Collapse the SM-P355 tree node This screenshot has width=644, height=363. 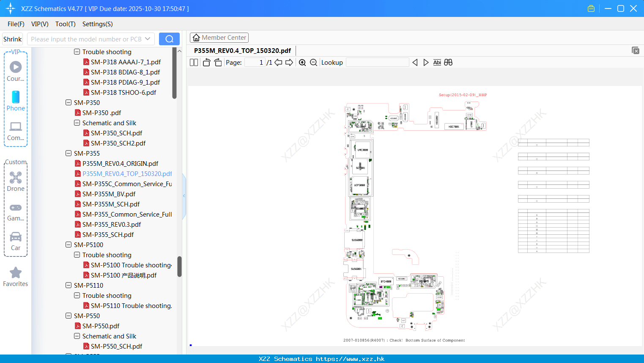pyautogui.click(x=69, y=153)
